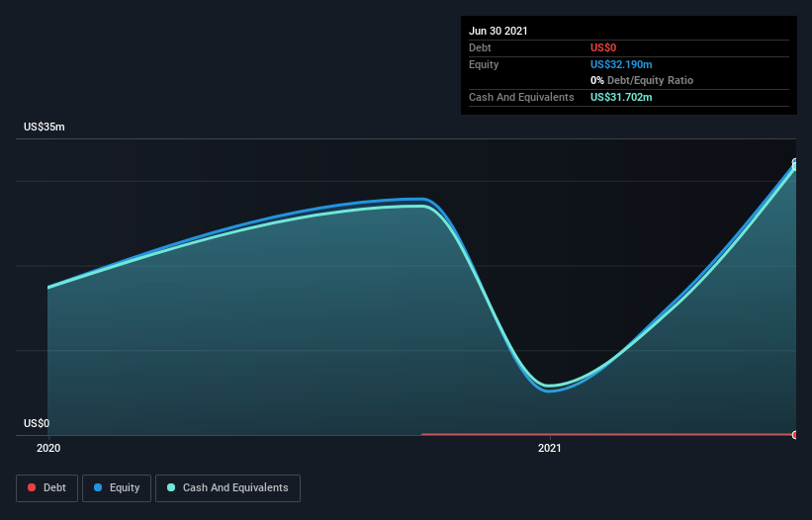Click the US$31.702m cash value
812x520 pixels.
coord(621,97)
